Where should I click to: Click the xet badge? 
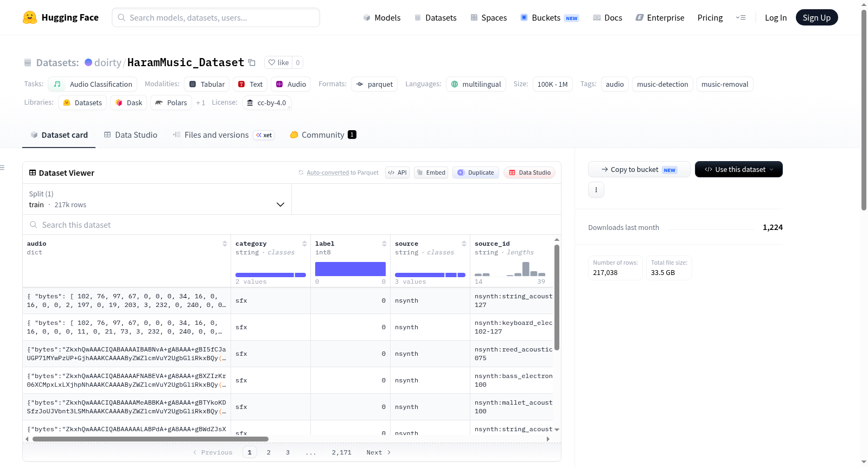pos(264,135)
